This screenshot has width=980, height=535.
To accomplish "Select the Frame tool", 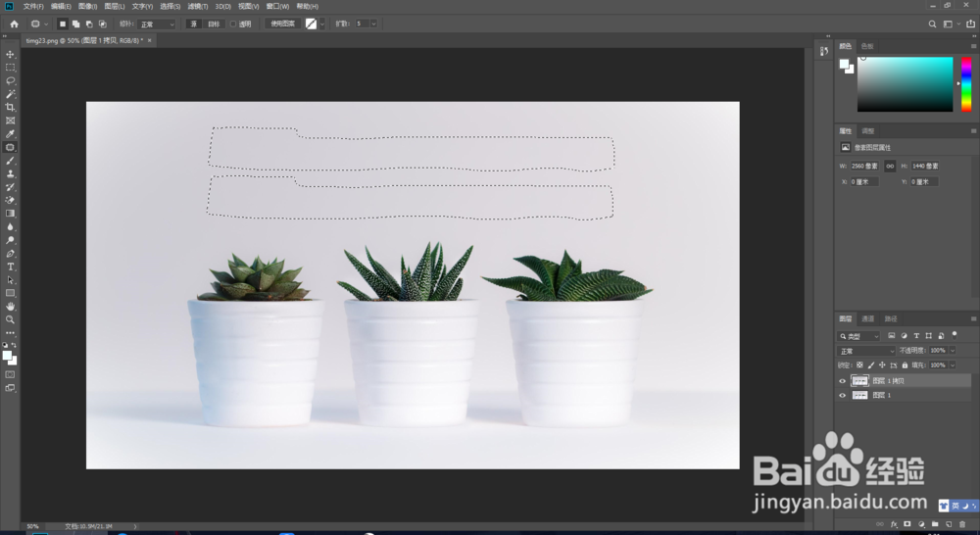I will [x=10, y=121].
